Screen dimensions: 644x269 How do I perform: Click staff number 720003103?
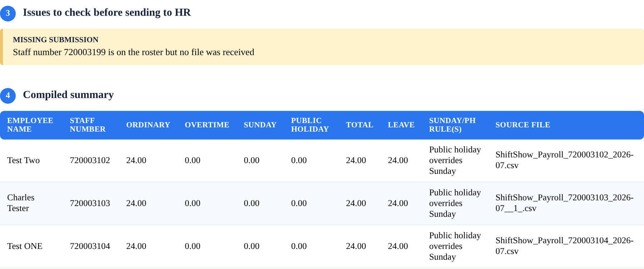point(90,203)
